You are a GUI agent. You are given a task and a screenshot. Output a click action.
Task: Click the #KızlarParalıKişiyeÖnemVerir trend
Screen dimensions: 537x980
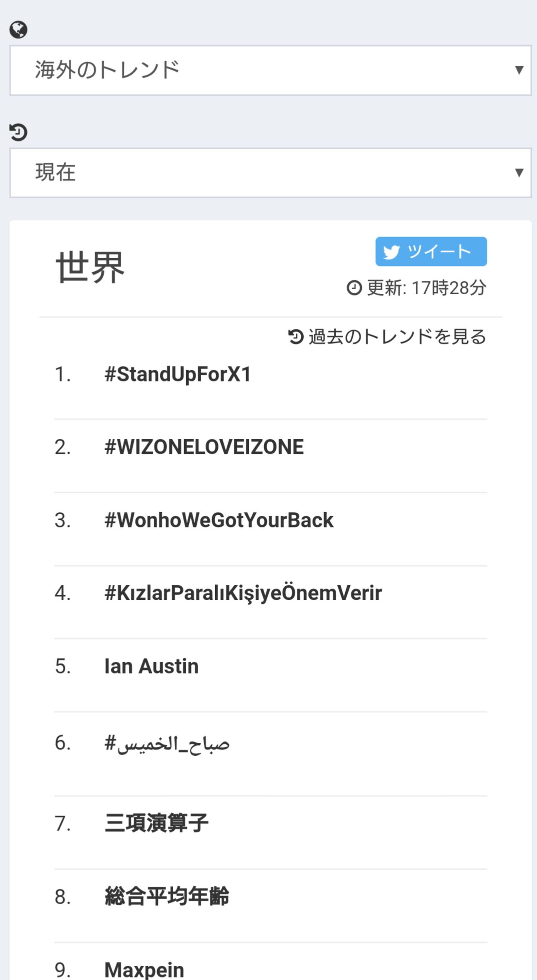pos(243,593)
